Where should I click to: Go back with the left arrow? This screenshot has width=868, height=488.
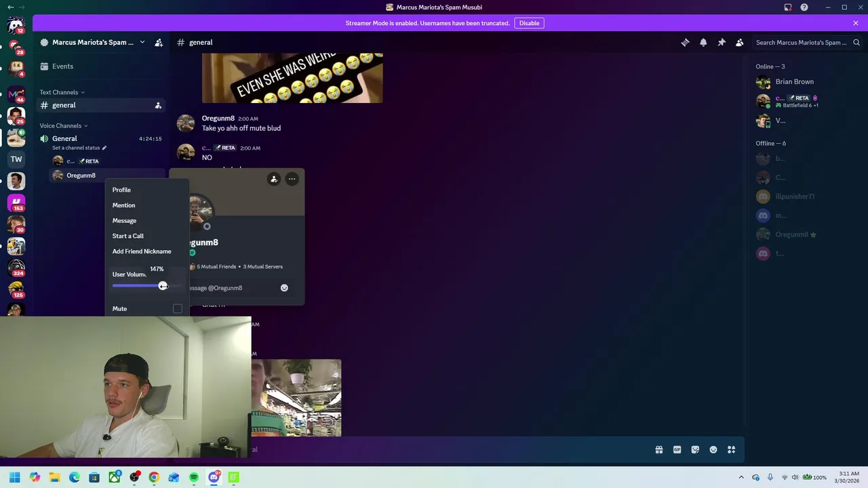pos(10,7)
